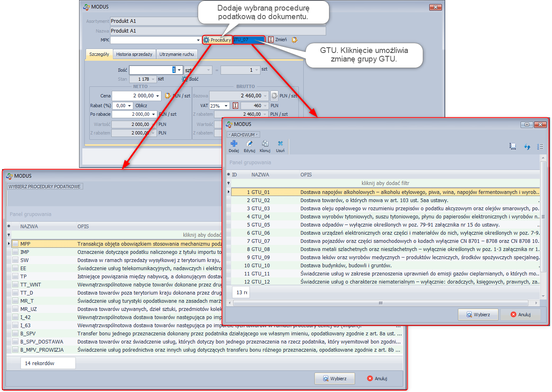Click the refresh arrows icon in GTU window
This screenshot has width=552, height=392.
pos(527,147)
